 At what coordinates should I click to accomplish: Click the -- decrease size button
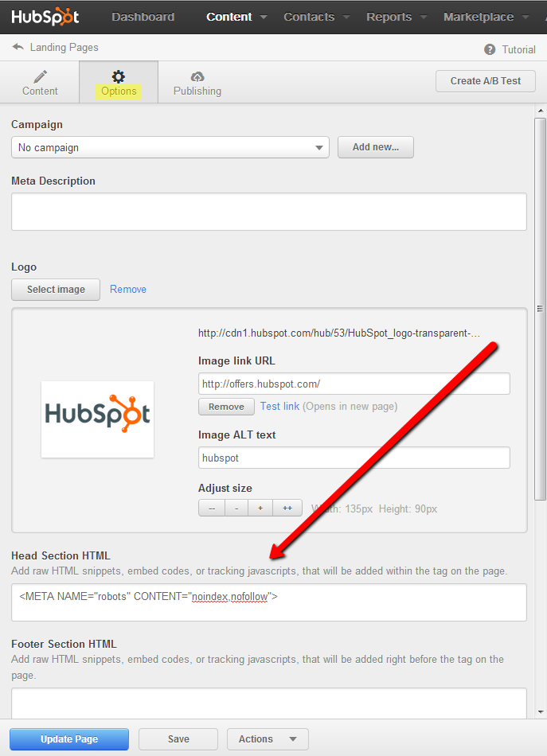212,509
